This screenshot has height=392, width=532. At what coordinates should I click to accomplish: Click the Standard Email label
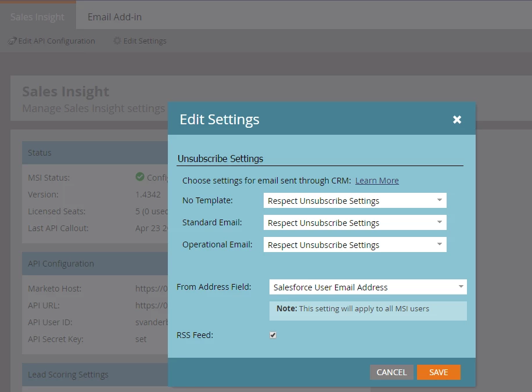pos(212,222)
